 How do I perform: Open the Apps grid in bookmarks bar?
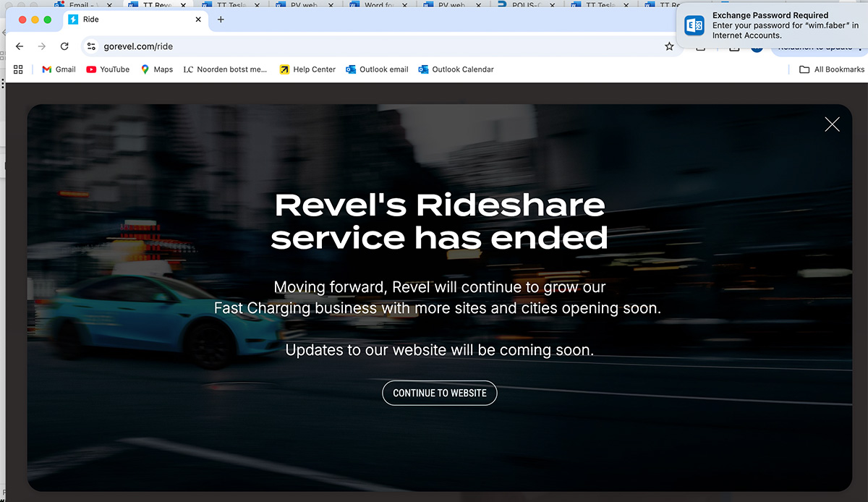point(19,69)
